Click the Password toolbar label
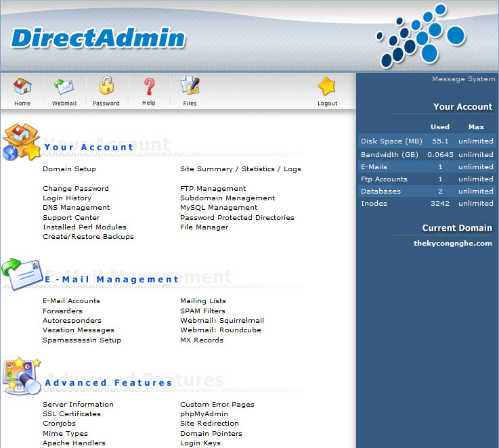The image size is (499, 448). (x=106, y=104)
